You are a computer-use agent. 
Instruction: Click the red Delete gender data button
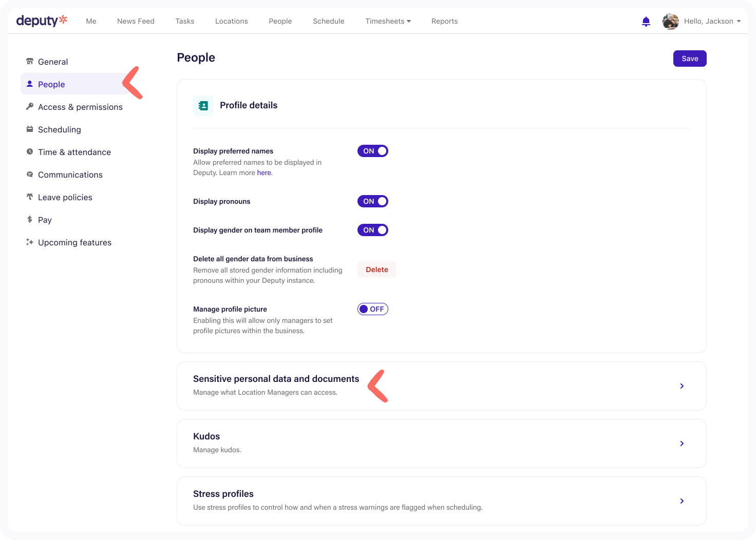click(x=376, y=269)
